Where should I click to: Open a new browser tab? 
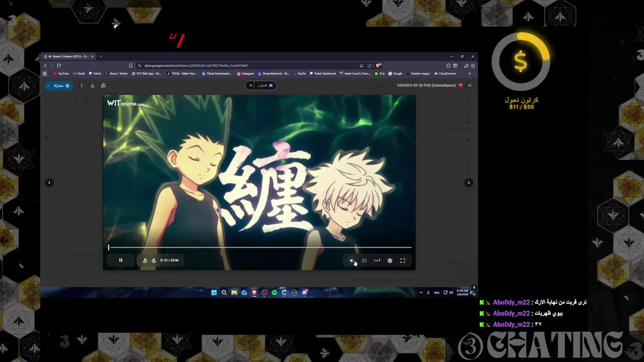tap(101, 56)
